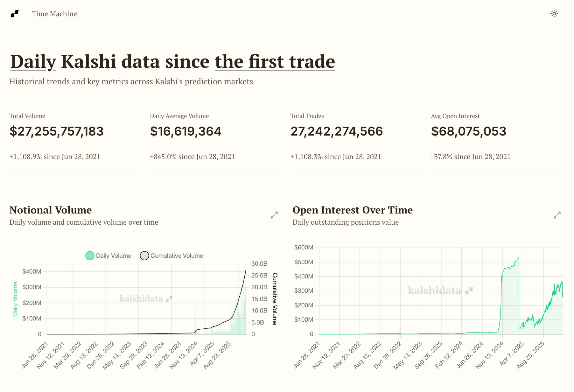This screenshot has width=574, height=392.
Task: Click the 'Notional Volume' section heading
Action: pyautogui.click(x=51, y=210)
